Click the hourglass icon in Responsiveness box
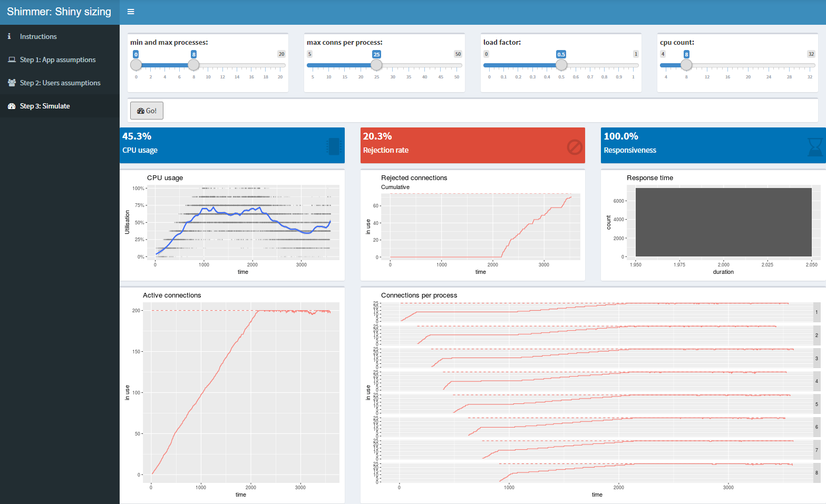 (815, 147)
